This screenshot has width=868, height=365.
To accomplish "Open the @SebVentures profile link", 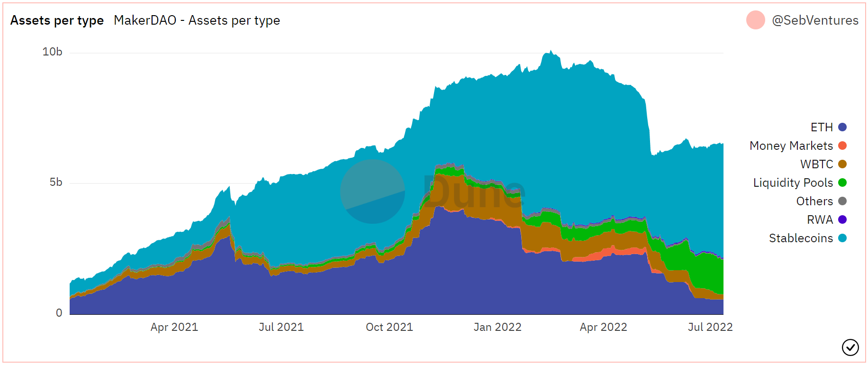I will click(x=815, y=20).
